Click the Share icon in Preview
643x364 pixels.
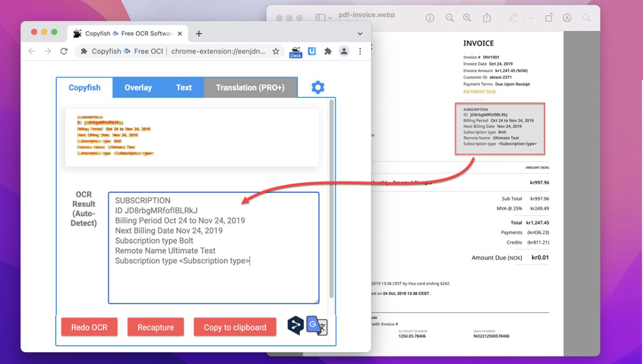click(487, 18)
